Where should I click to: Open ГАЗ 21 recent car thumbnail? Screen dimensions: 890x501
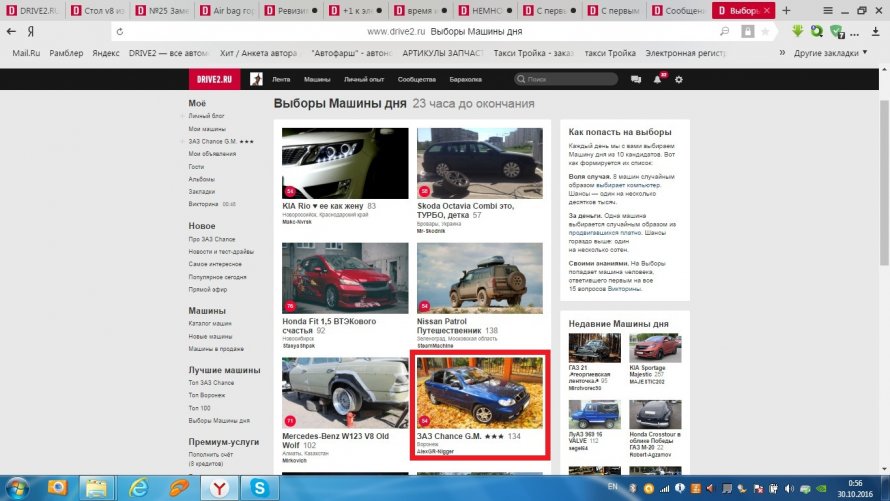pos(594,348)
